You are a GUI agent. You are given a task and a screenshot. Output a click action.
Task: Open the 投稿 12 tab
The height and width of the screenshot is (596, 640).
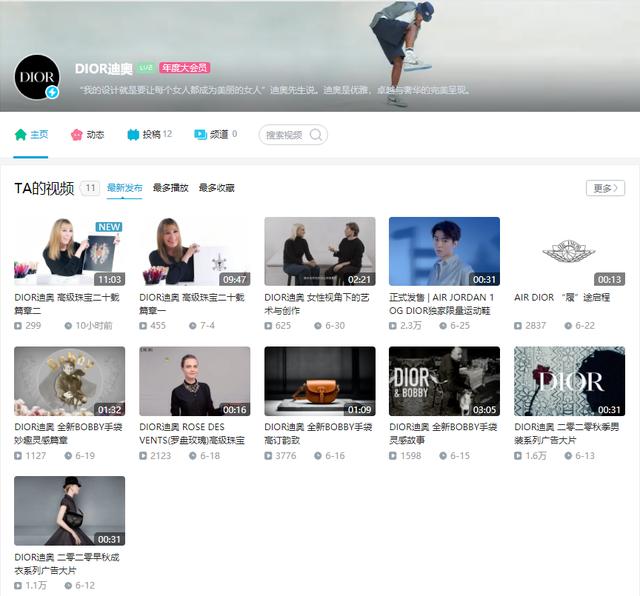149,134
